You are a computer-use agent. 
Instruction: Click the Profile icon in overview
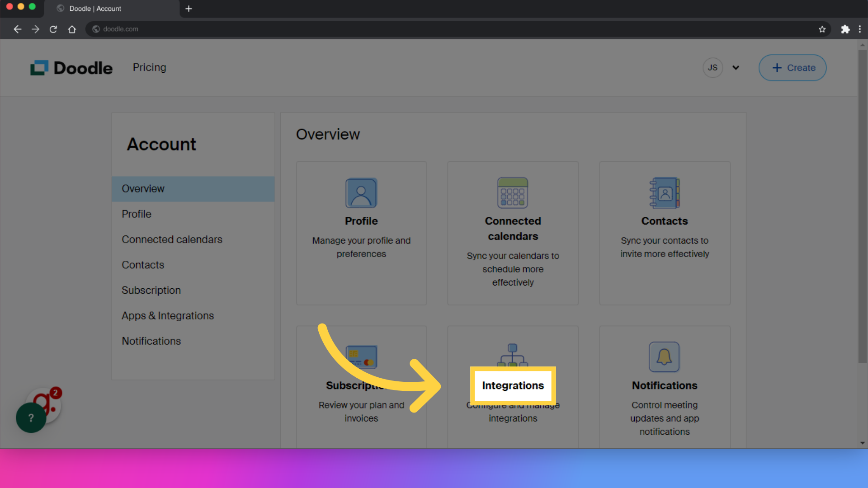point(361,192)
